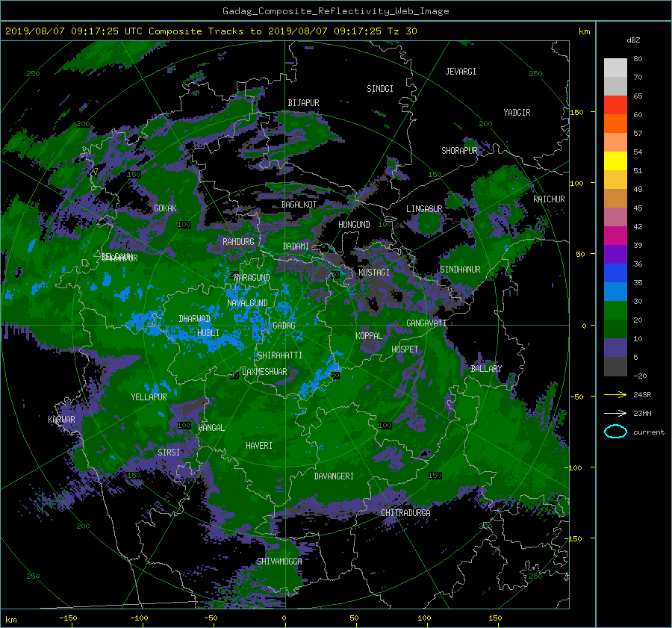672x628 pixels.
Task: Click the YELLAPUR city label
Action: pyautogui.click(x=149, y=397)
